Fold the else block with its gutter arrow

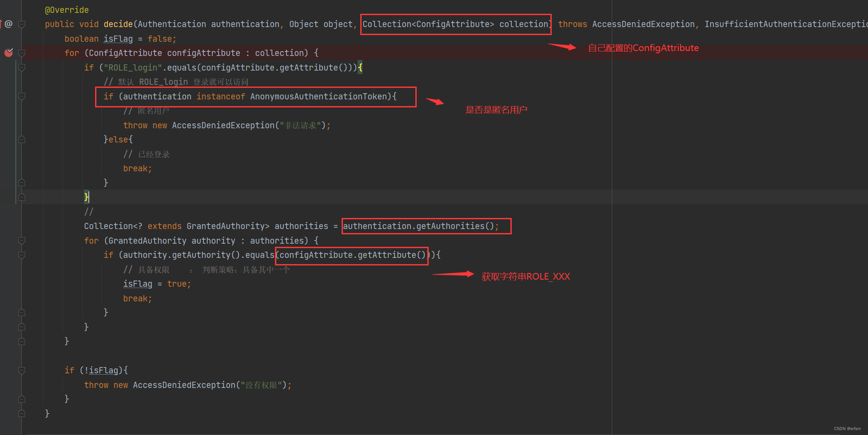coord(21,139)
